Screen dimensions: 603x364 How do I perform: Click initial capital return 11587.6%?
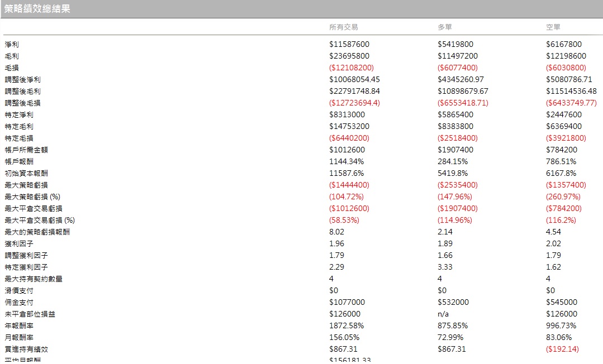[x=346, y=174]
